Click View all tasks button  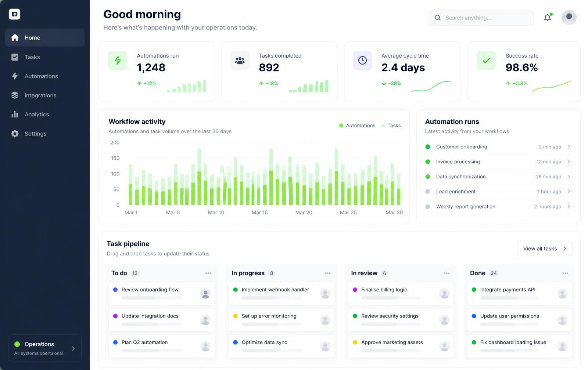(545, 249)
